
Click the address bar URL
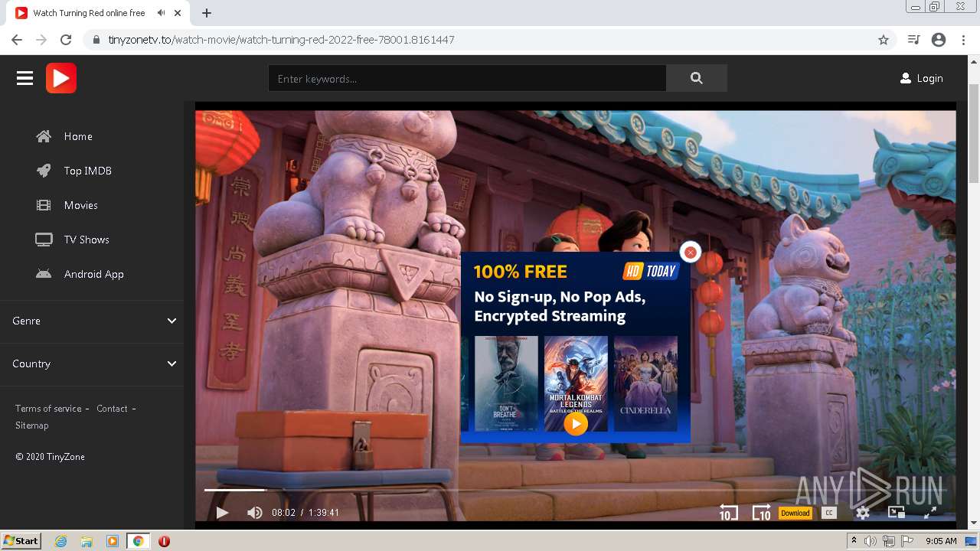tap(282, 40)
